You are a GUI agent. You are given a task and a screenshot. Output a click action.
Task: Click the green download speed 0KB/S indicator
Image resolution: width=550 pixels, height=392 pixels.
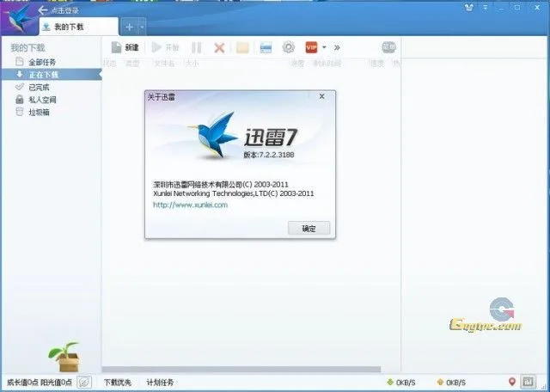(x=401, y=383)
